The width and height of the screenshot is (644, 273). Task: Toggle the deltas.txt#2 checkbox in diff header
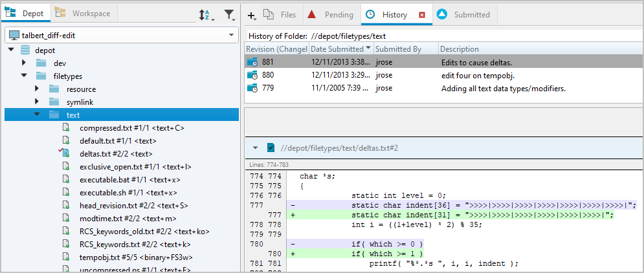pyautogui.click(x=271, y=147)
